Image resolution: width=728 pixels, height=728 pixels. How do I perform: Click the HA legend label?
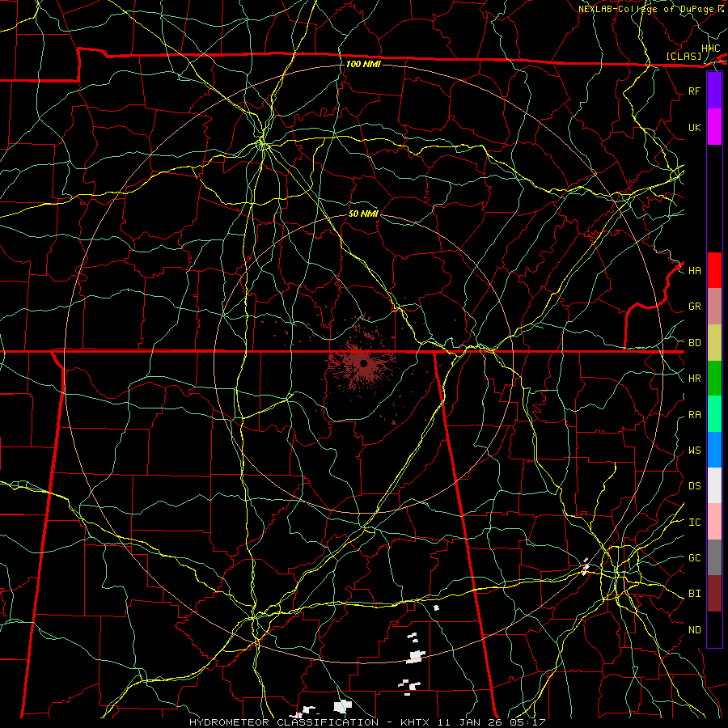[694, 271]
